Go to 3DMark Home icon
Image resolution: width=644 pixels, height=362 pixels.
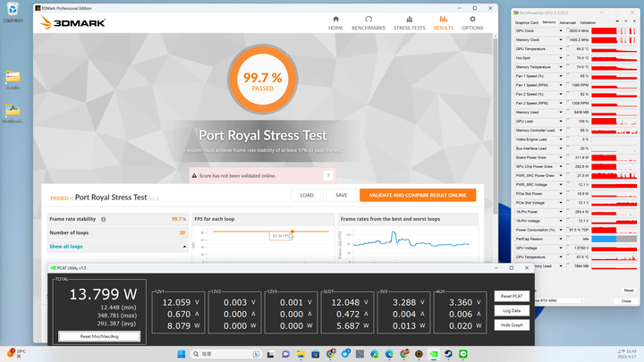[x=335, y=19]
